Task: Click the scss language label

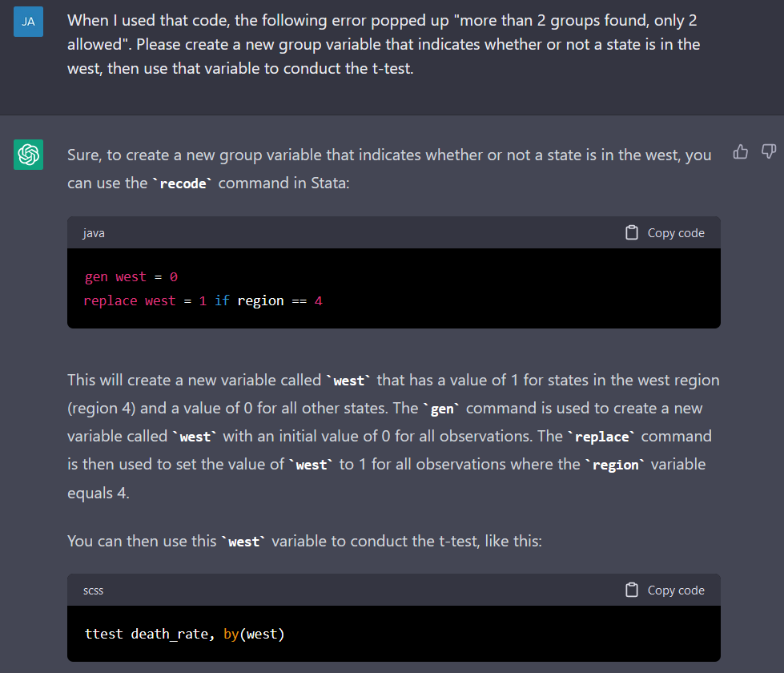Action: (x=93, y=590)
